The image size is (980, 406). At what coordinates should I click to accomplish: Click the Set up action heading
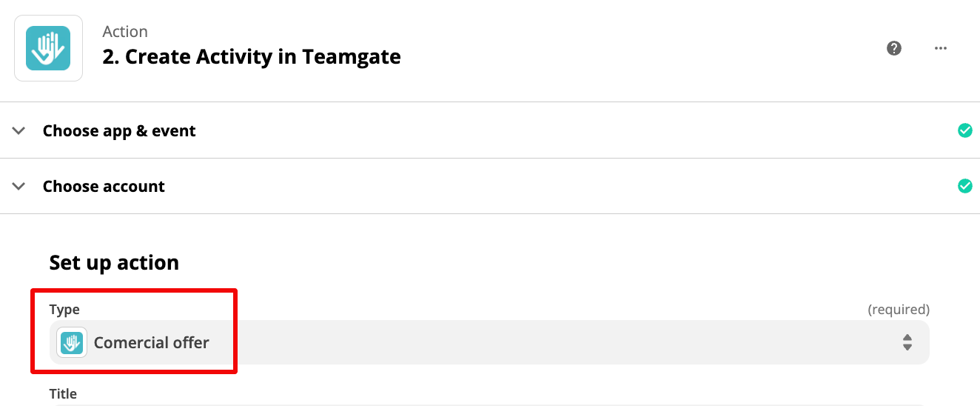pos(114,263)
